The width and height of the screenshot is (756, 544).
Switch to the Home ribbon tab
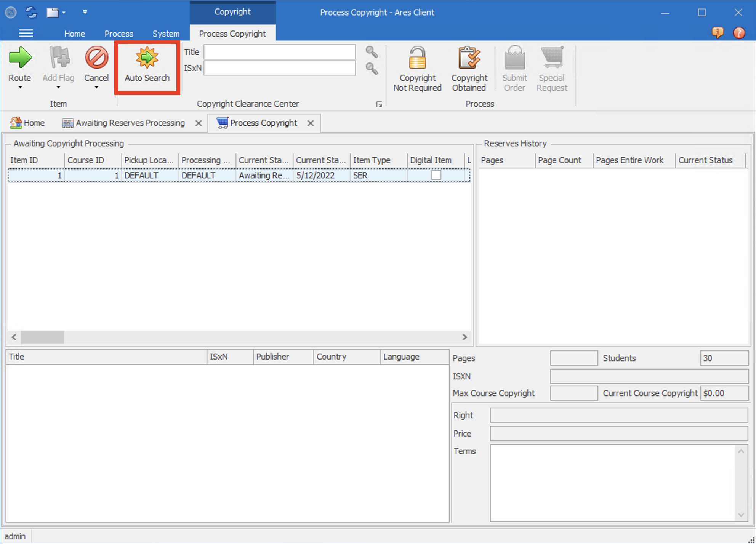point(74,34)
